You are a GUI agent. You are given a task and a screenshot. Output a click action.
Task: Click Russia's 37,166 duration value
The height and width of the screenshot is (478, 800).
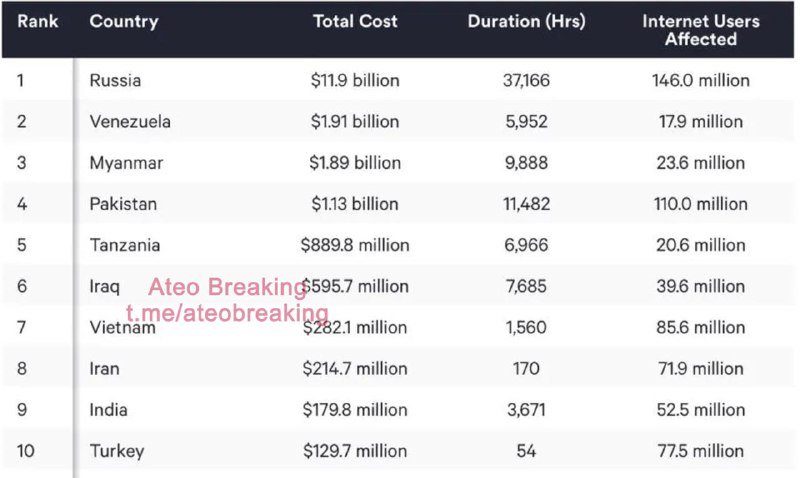(x=526, y=80)
